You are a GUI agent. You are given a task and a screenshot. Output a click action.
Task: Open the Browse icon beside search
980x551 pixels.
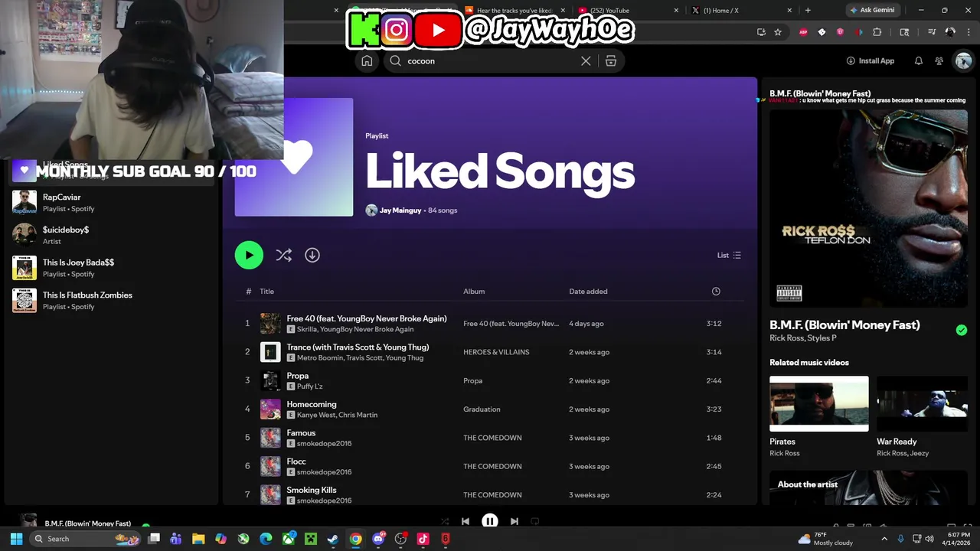point(611,61)
